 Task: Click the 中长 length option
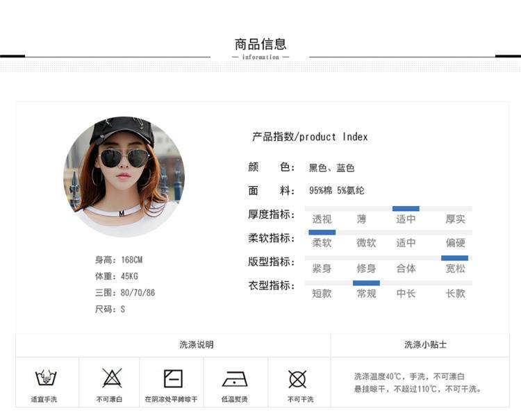click(x=406, y=294)
